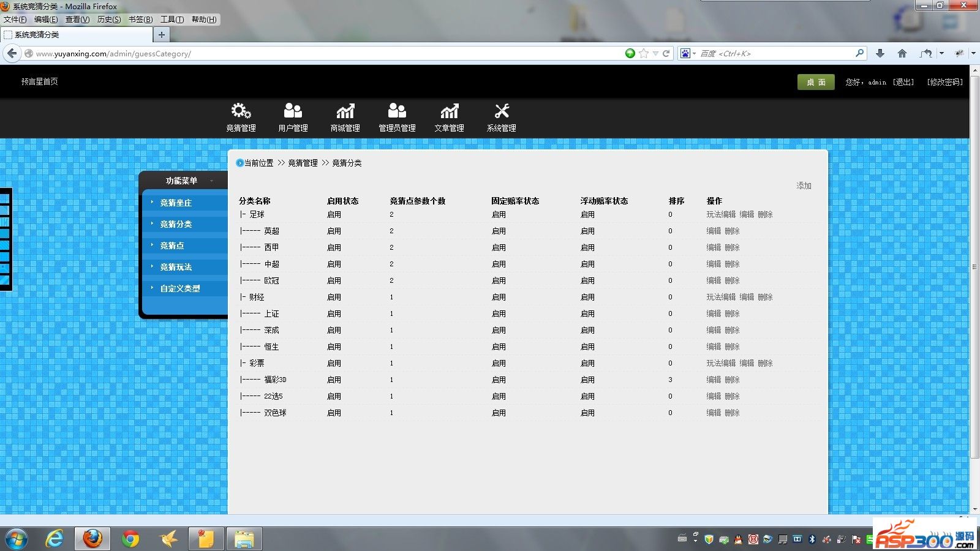Open 书签 menu
This screenshot has width=980, height=551.
click(141, 20)
